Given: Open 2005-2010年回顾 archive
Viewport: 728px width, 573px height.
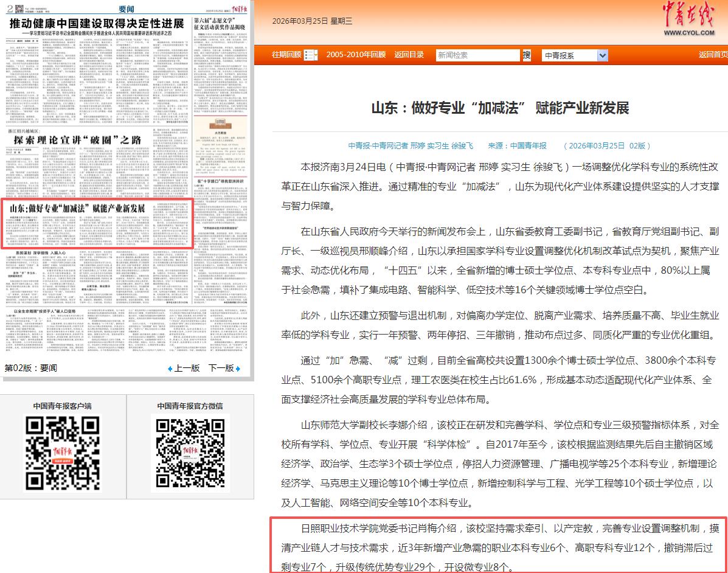Looking at the screenshot, I should [355, 55].
